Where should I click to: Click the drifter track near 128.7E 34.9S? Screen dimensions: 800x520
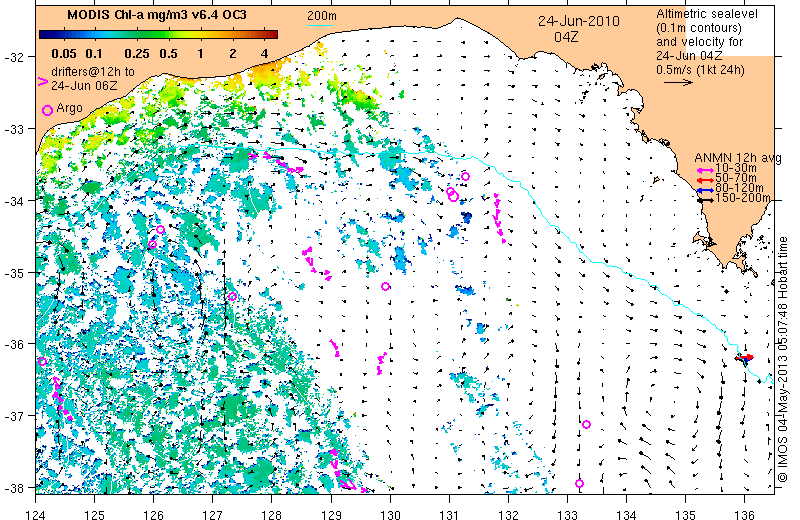[x=316, y=263]
